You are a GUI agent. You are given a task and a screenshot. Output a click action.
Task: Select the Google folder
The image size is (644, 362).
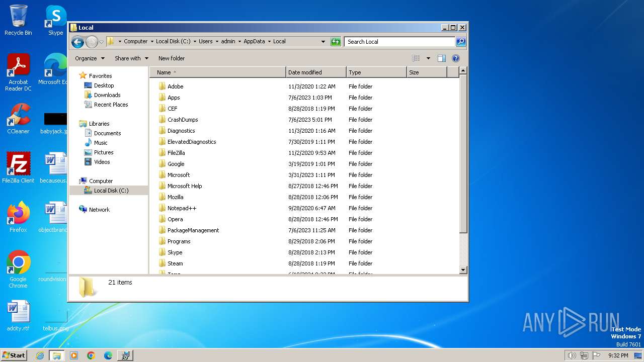coord(176,164)
